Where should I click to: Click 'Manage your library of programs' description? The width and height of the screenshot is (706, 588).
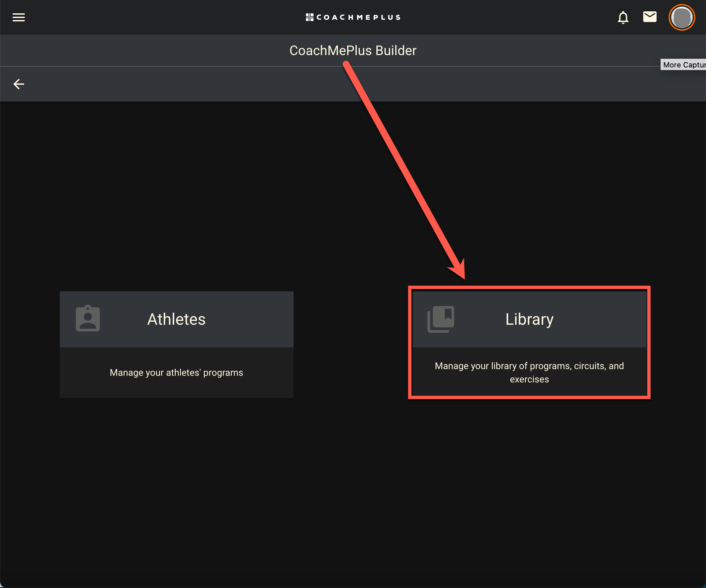[x=529, y=372]
